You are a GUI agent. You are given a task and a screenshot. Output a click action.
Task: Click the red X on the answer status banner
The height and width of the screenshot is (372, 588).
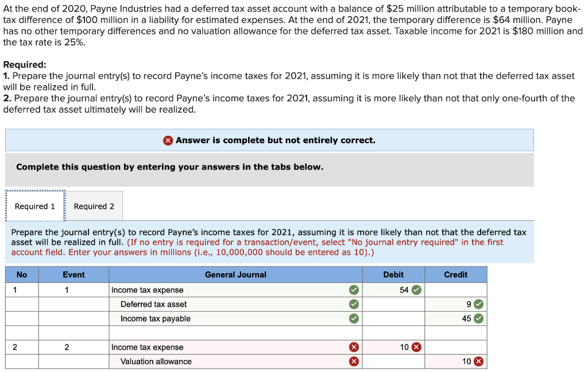coord(167,140)
